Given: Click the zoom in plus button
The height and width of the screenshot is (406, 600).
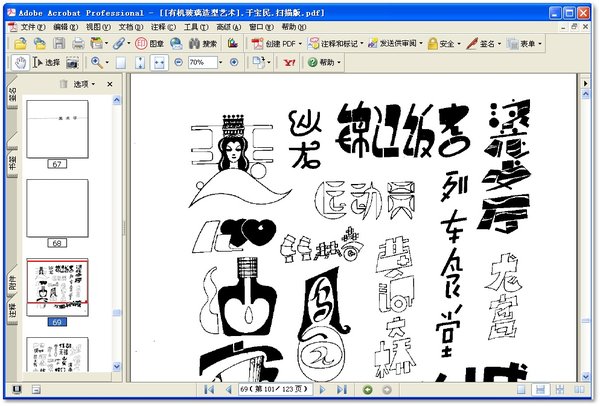Looking at the screenshot, I should (x=234, y=62).
